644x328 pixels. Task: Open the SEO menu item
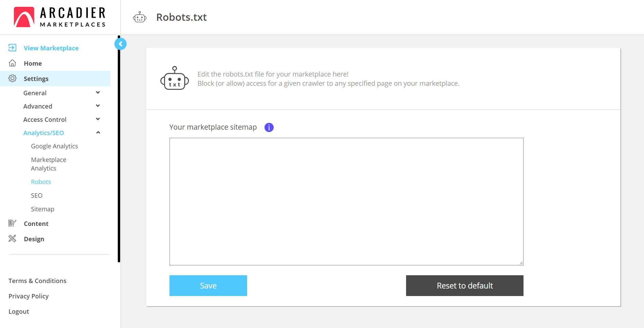[37, 195]
